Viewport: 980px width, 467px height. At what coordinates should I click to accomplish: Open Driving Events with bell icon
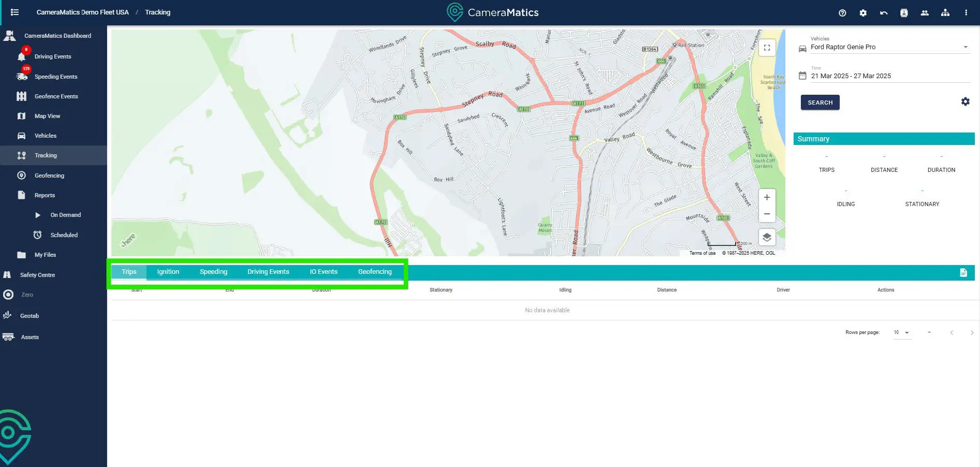[x=53, y=56]
